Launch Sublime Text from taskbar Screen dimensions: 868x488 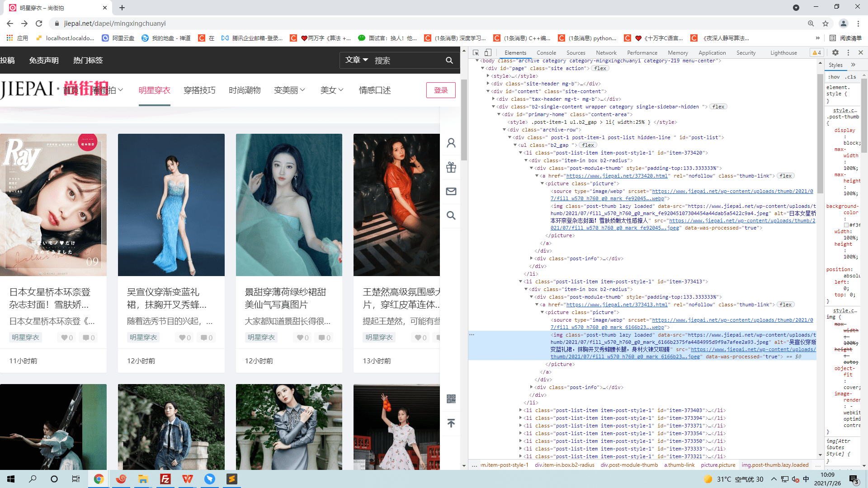[x=232, y=479]
